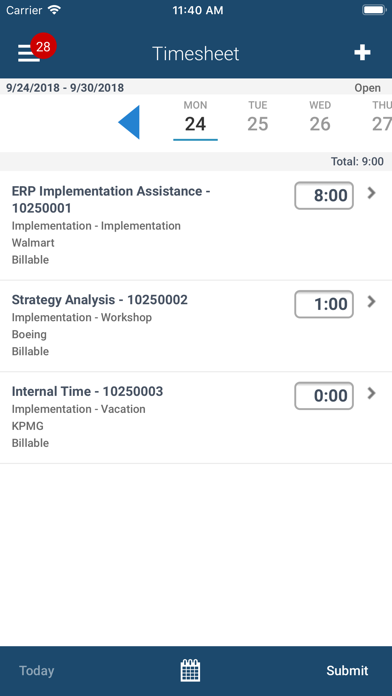392x696 pixels.
Task: Switch to the THU 27 day tab
Action: coord(382,117)
